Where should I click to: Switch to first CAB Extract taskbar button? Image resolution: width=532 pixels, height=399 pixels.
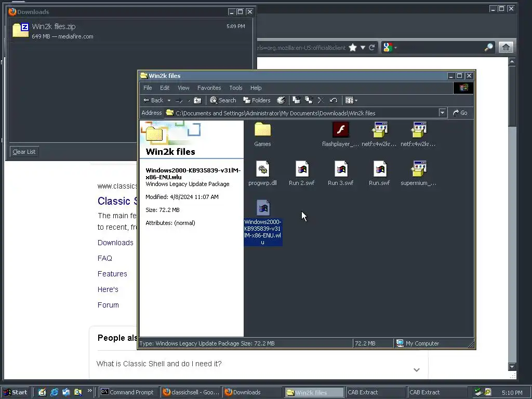[376, 392]
